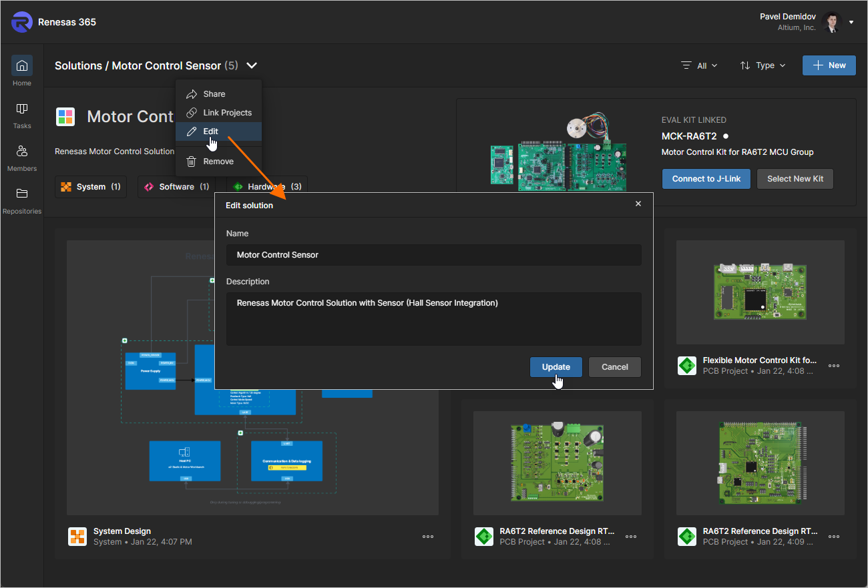Image resolution: width=868 pixels, height=588 pixels.
Task: Switch to the System (1) tab
Action: coord(91,187)
